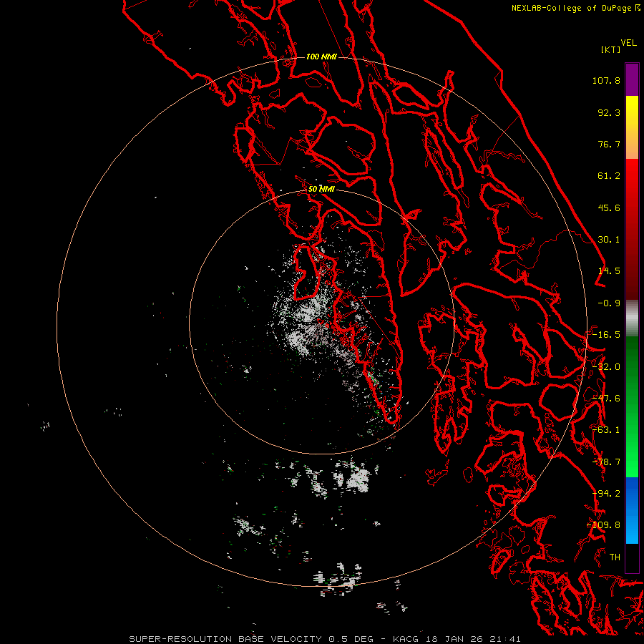Click the purple segment of the color bar
Viewport: 644px width, 644px height.
click(632, 80)
